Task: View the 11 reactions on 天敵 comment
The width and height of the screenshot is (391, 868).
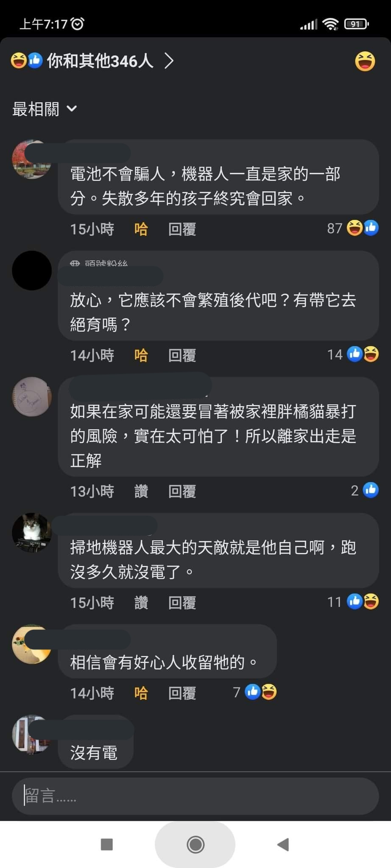Action: [x=352, y=601]
